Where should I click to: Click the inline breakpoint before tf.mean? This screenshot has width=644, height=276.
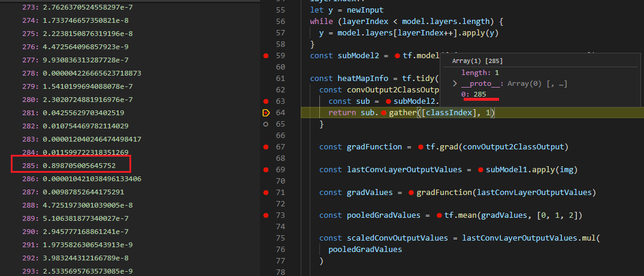439,215
